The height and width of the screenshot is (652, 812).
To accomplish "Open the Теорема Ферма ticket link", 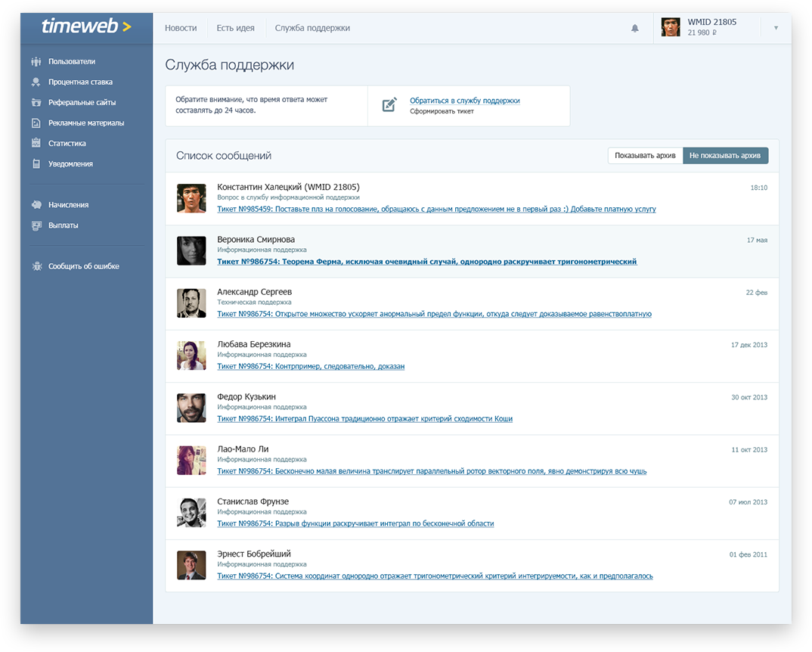I will (427, 261).
